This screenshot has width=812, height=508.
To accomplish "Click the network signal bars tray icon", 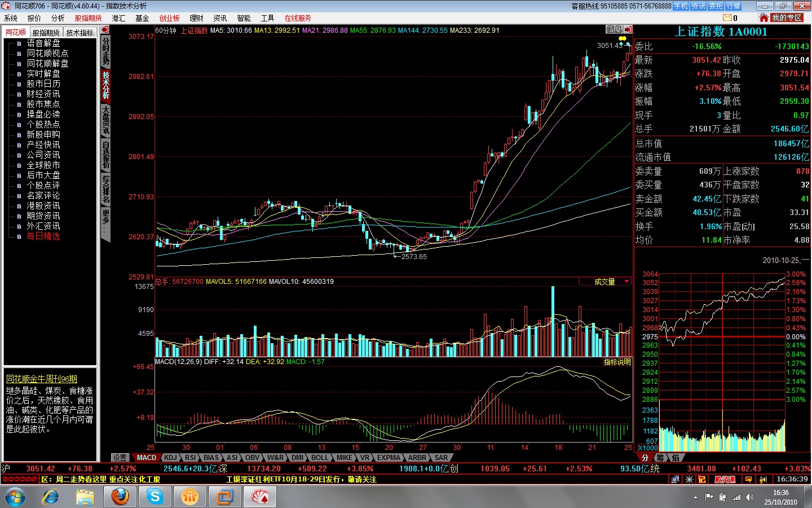I will click(x=736, y=497).
